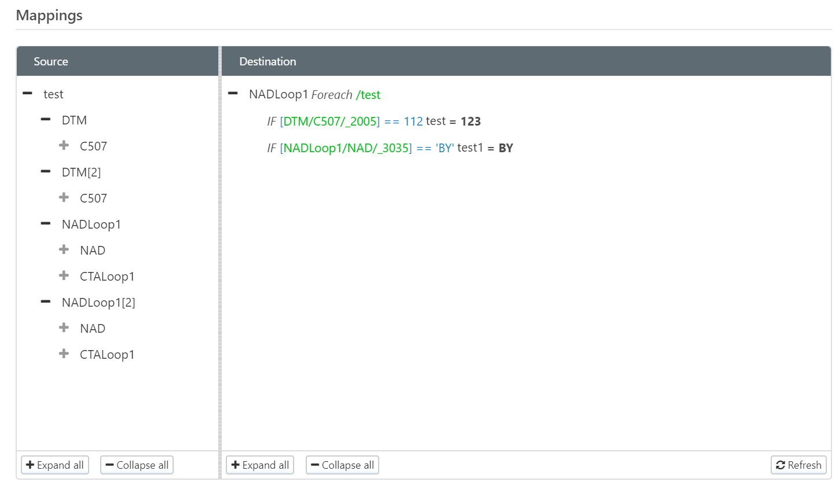Click the plus icon beside C507 under DTM
839x504 pixels.
click(x=64, y=145)
